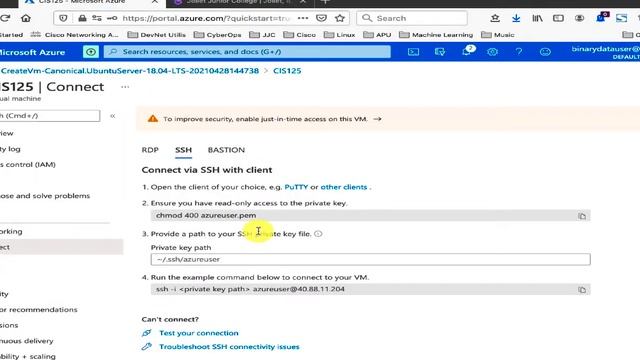Click Azure search resources box
This screenshot has height=360, width=640.
247,52
